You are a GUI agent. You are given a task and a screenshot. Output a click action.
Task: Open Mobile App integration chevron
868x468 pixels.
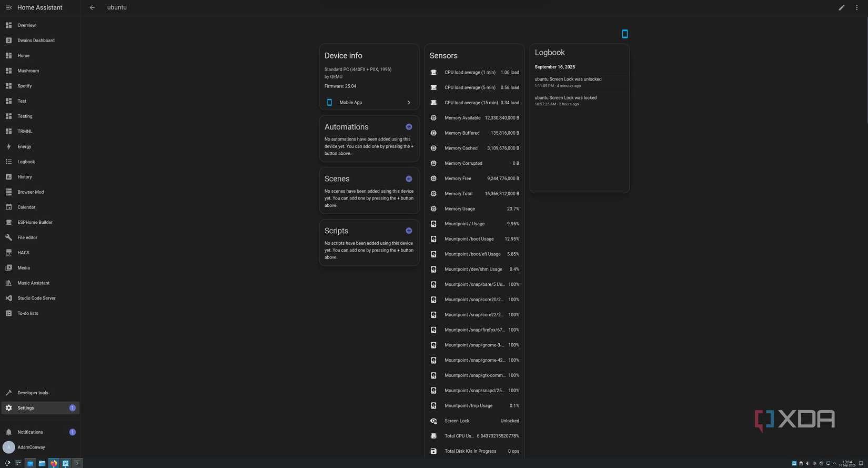(x=409, y=103)
